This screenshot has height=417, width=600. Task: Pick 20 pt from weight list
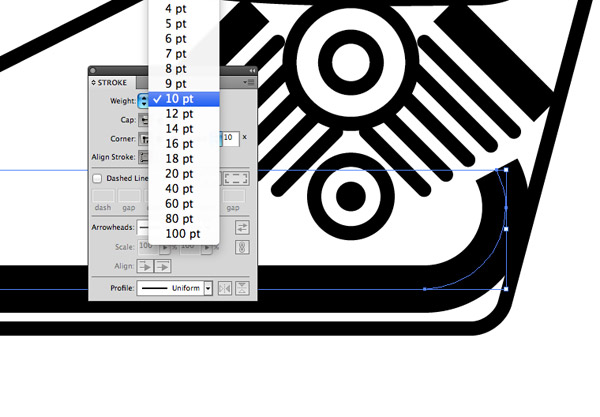(x=184, y=174)
